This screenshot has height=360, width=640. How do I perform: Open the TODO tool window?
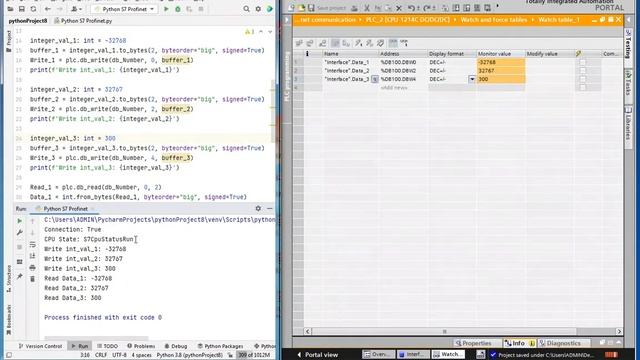click(x=107, y=346)
